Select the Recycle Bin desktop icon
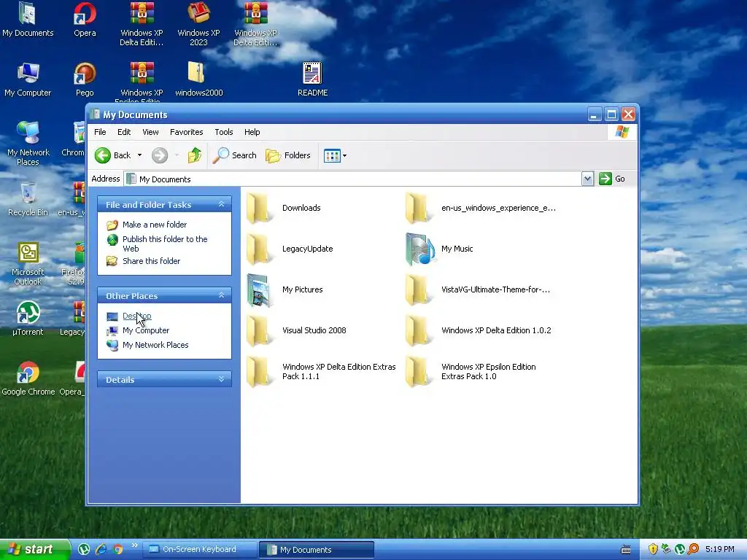Screen dimensions: 747x560 28,192
